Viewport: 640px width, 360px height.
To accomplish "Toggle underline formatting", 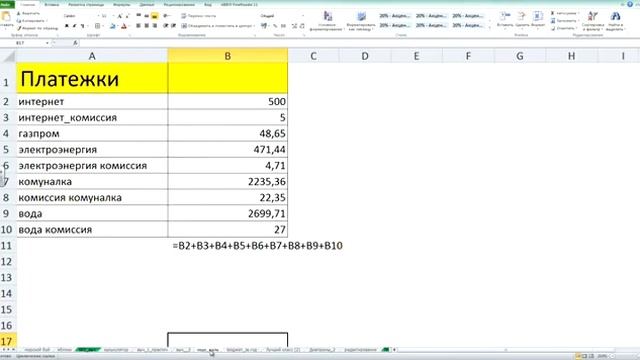I will pyautogui.click(x=82, y=26).
